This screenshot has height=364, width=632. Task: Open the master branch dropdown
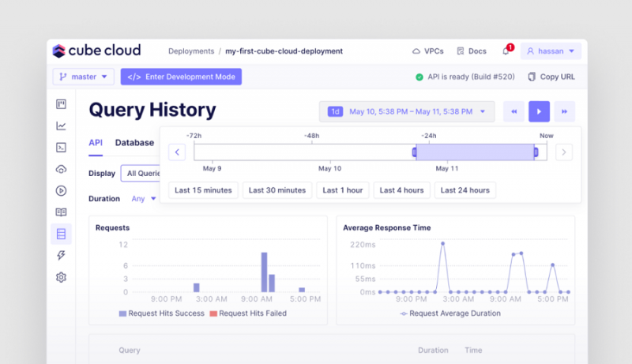click(x=83, y=77)
